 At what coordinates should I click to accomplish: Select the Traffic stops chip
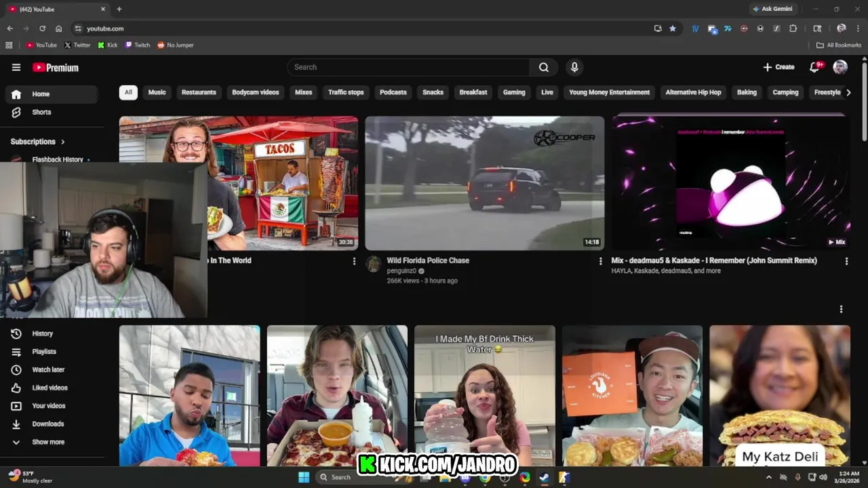[346, 92]
